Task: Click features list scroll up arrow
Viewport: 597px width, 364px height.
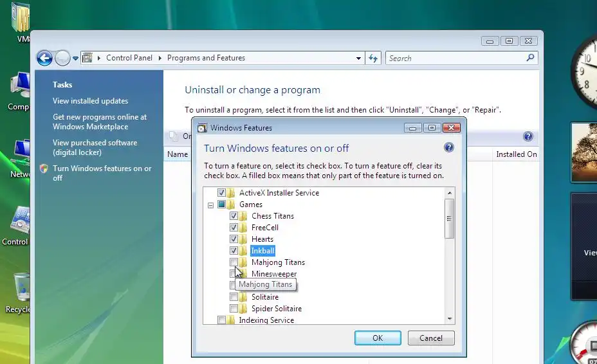Action: [450, 193]
